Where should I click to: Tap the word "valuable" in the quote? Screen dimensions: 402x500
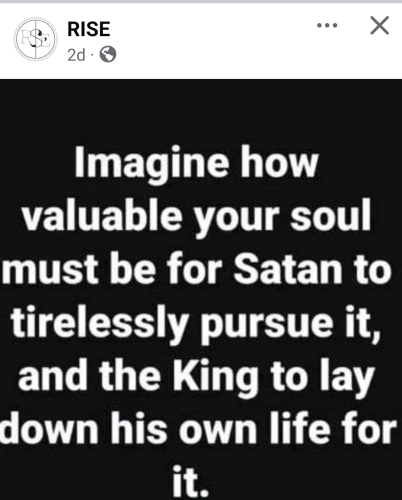pos(103,216)
